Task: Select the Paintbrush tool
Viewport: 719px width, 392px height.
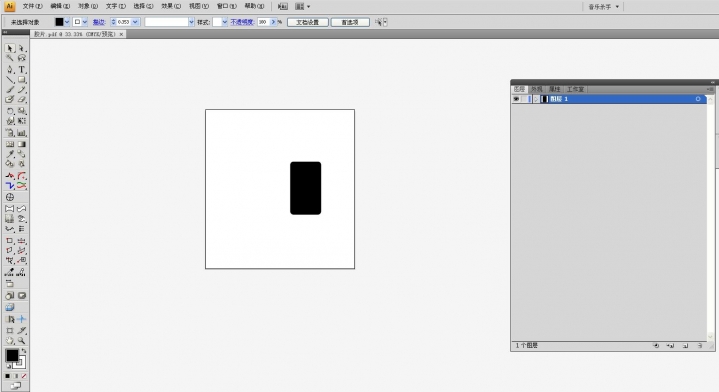Action: (x=10, y=89)
